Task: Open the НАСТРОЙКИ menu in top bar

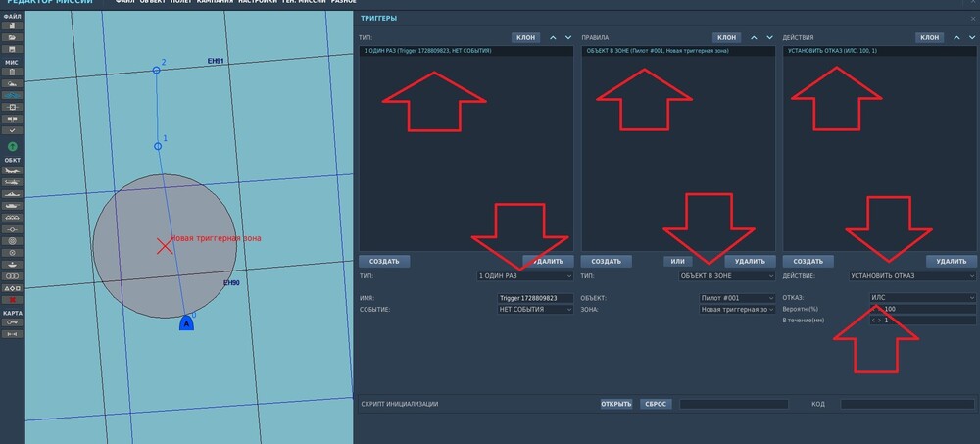Action: click(x=258, y=2)
